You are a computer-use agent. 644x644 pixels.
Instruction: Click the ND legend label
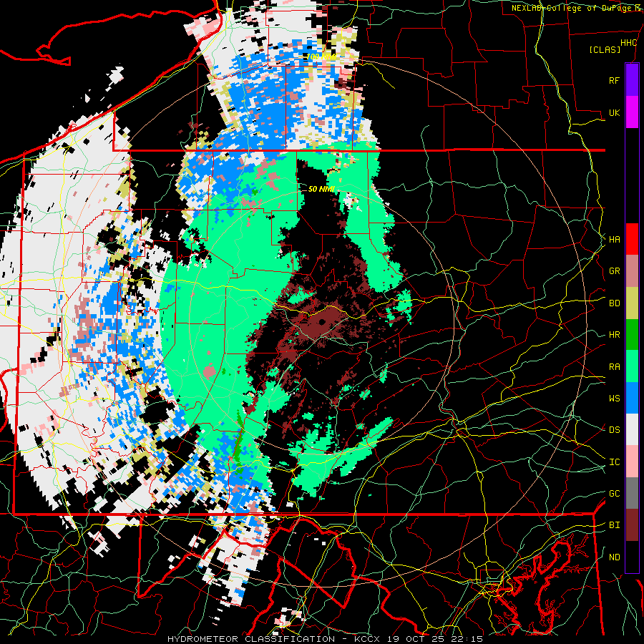click(614, 557)
